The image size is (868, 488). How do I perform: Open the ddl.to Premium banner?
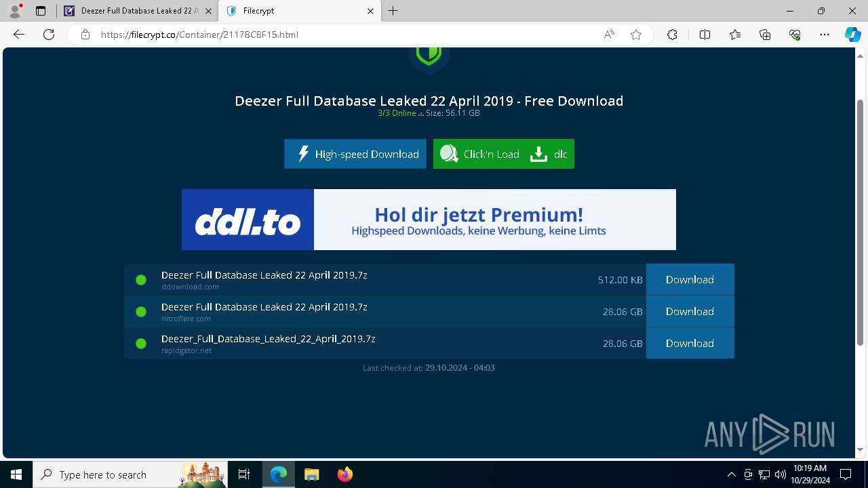429,220
